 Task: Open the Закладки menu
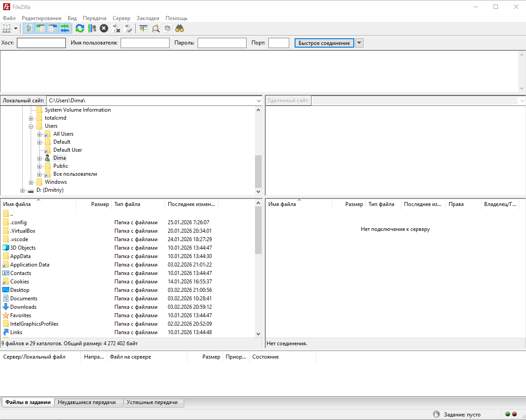[x=148, y=18]
